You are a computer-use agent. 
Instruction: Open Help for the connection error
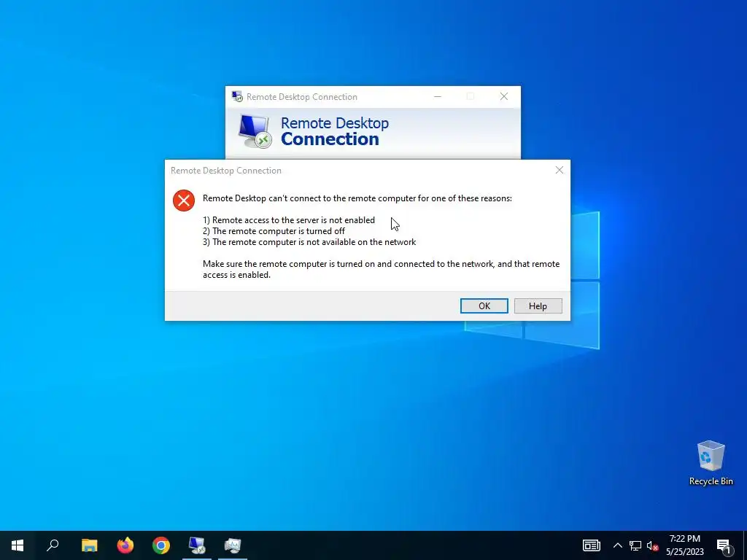538,306
